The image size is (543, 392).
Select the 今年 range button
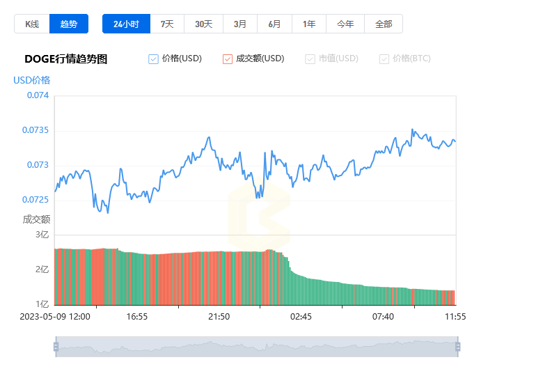pos(345,24)
